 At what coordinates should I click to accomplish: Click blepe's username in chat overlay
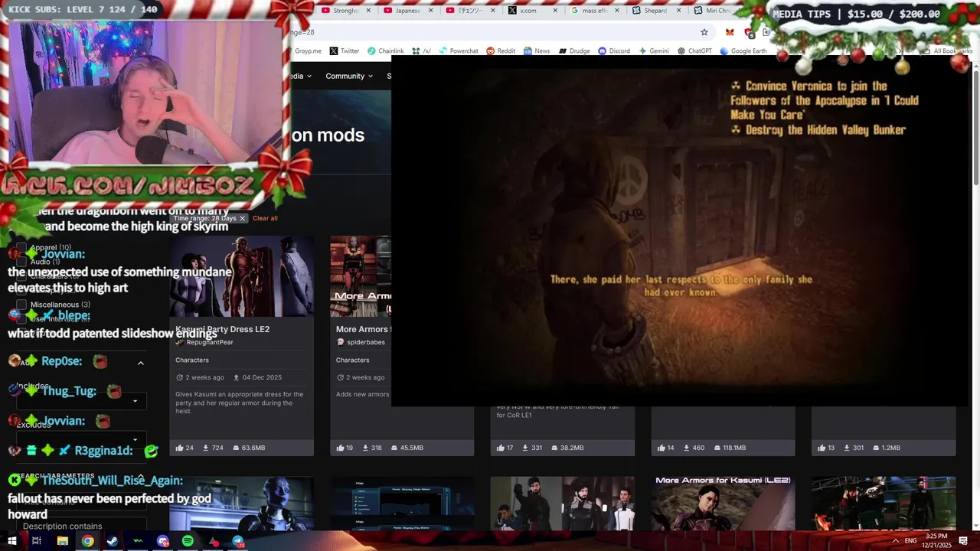[74, 315]
